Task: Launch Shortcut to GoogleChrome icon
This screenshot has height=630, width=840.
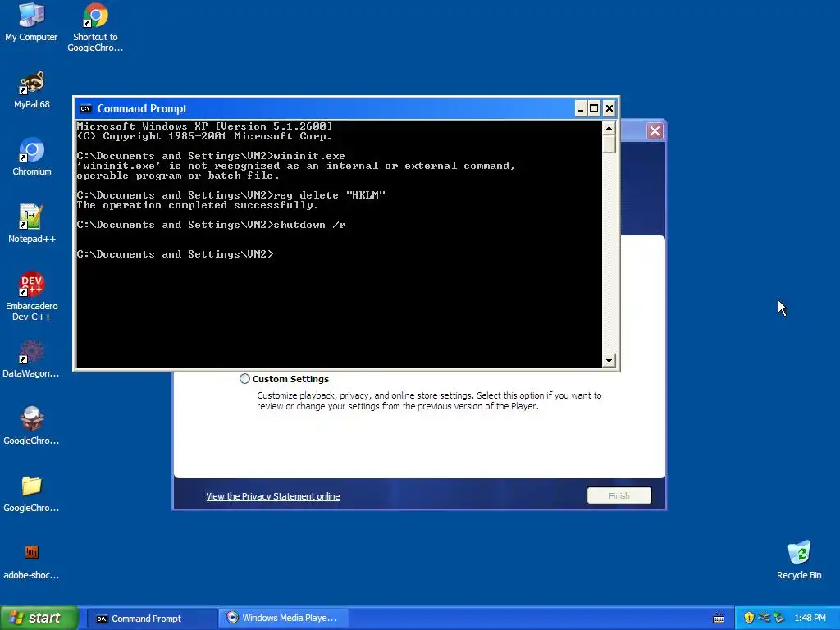Action: [95, 27]
